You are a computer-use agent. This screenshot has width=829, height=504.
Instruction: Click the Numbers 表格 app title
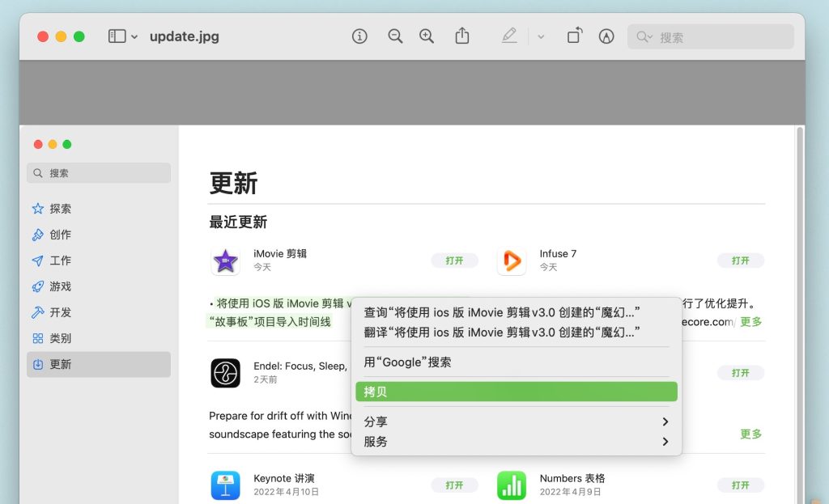tap(572, 478)
